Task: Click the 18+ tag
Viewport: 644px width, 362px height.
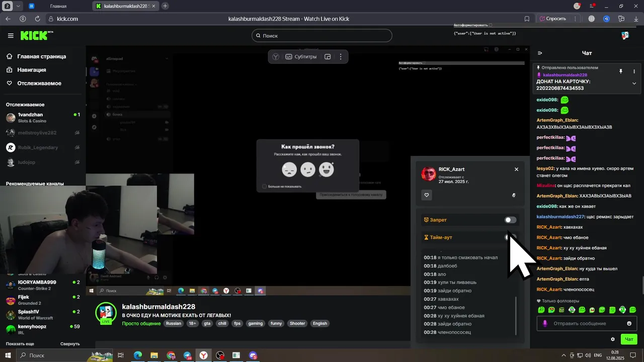Action: coord(192,323)
